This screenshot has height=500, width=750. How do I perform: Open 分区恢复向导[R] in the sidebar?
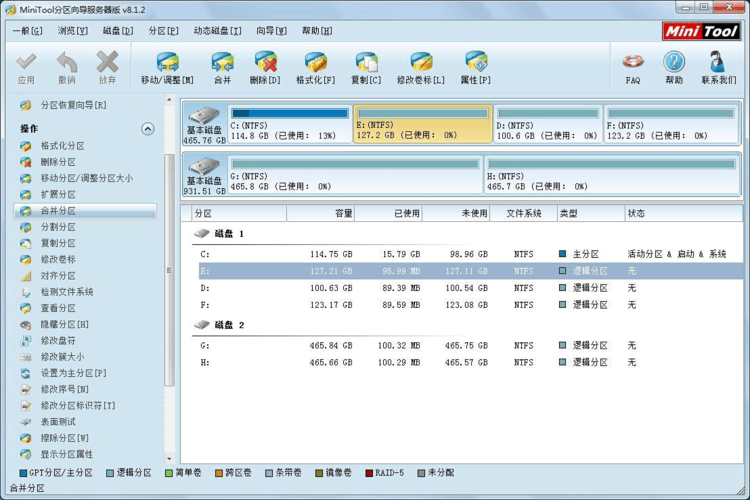click(74, 105)
